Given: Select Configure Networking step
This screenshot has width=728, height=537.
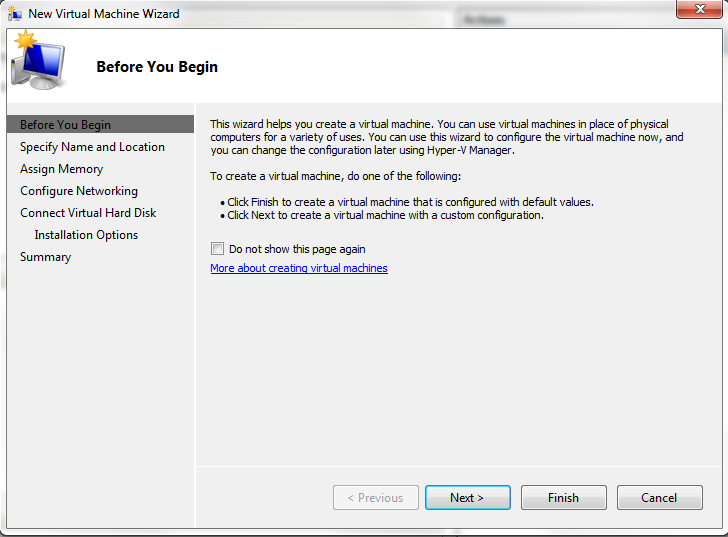Looking at the screenshot, I should coord(79,191).
